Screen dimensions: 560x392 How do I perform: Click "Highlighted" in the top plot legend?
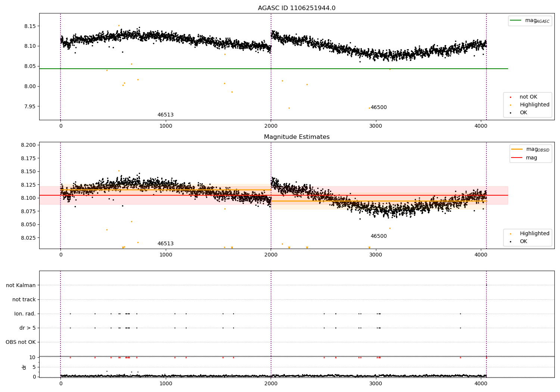click(x=534, y=105)
